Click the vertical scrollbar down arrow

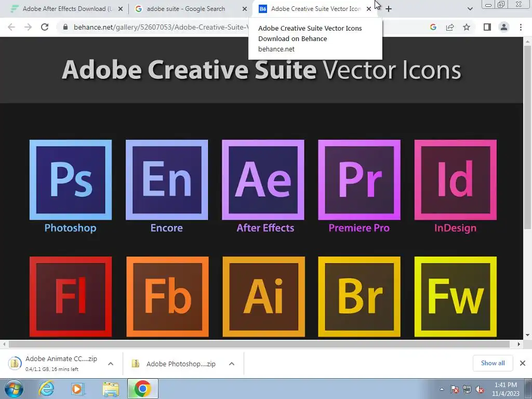coord(527,335)
